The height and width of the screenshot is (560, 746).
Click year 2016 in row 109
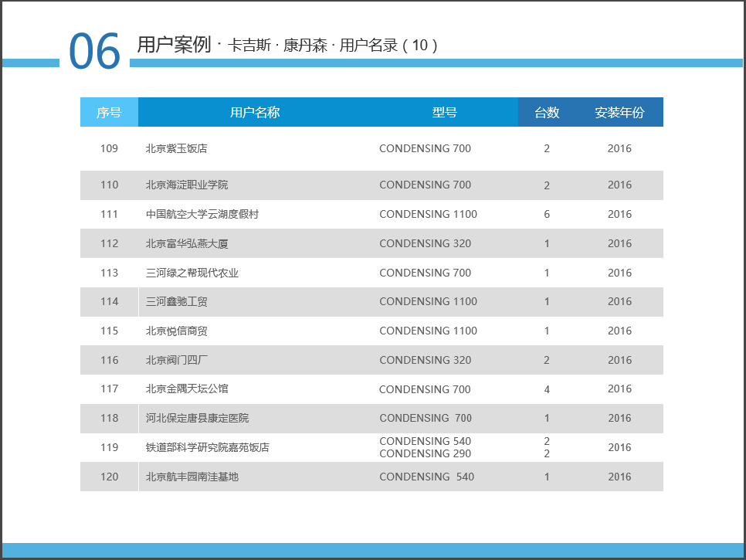pos(619,148)
